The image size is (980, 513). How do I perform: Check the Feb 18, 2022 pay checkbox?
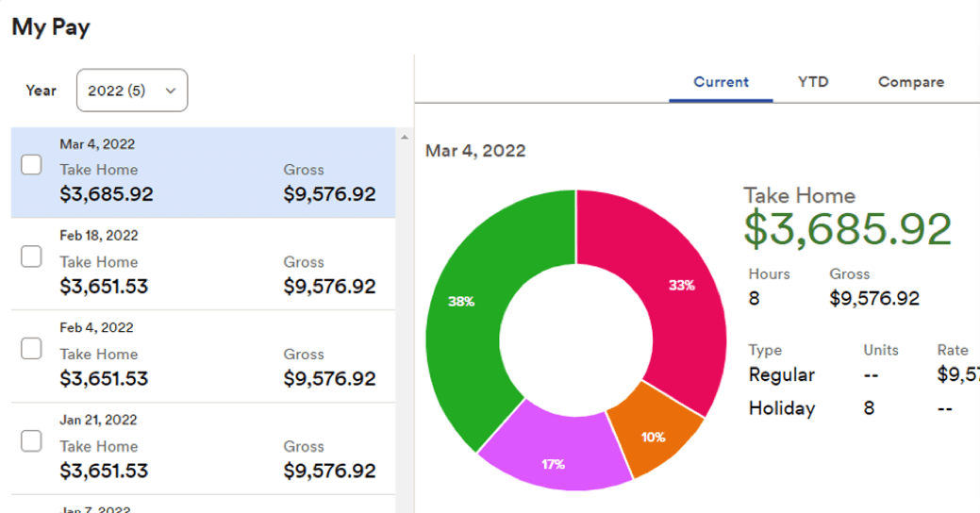[x=31, y=256]
